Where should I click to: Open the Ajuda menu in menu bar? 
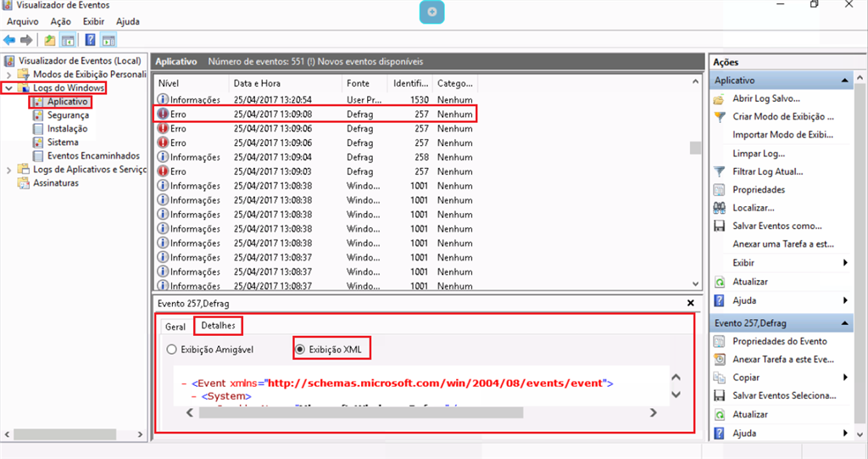(128, 21)
